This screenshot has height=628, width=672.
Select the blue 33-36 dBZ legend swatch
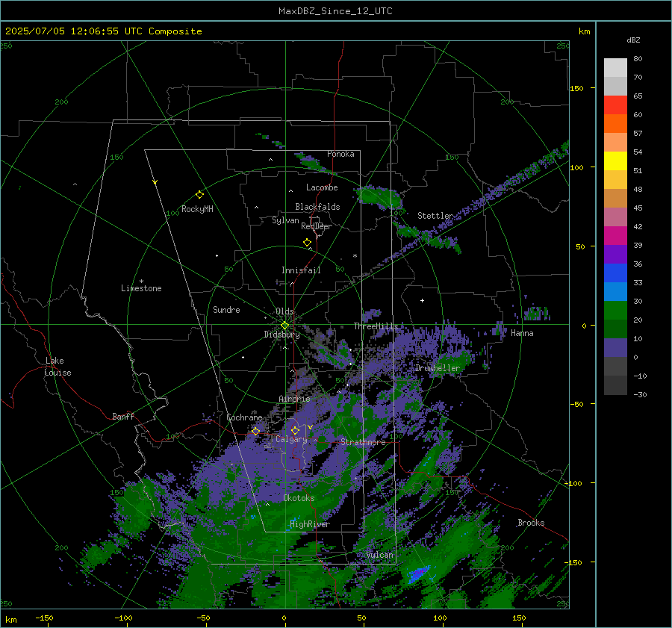(615, 273)
